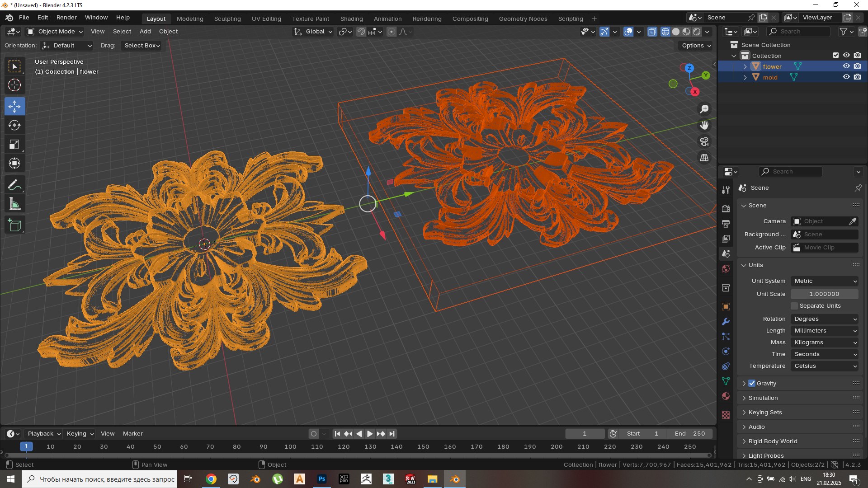Viewport: 868px width, 488px height.
Task: Enable the Separate Units checkbox
Action: [x=794, y=306]
